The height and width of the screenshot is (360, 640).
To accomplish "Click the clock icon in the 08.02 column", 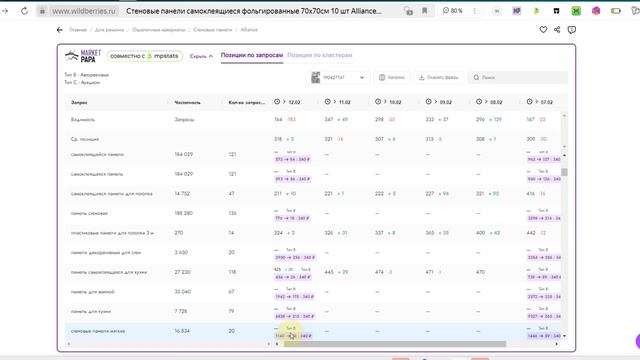I will 479,102.
